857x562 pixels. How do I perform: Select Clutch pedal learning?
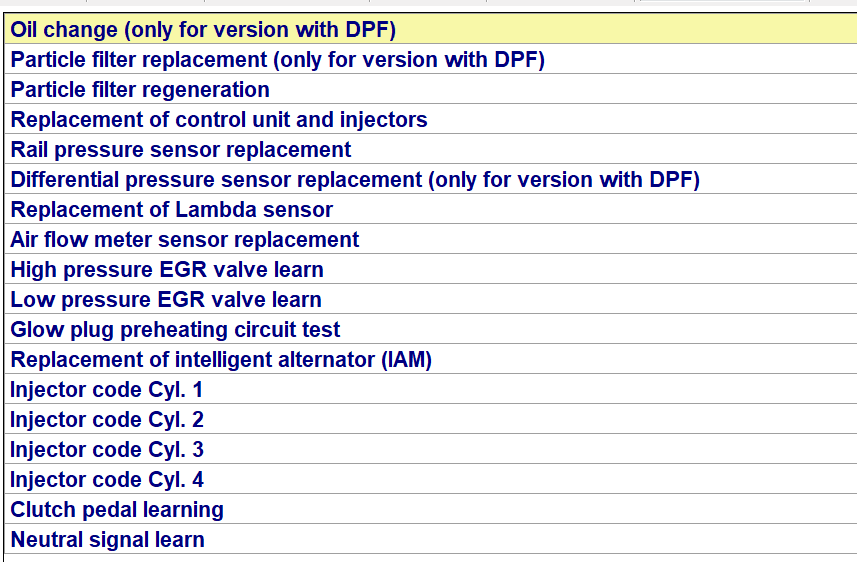point(117,510)
